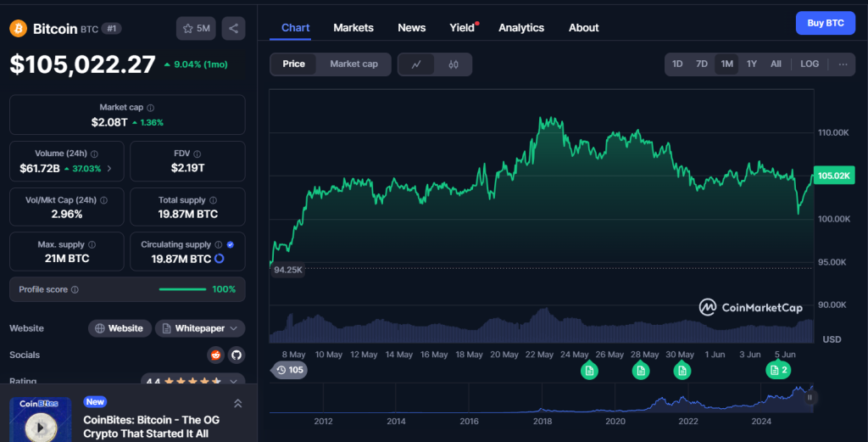Open the Website link button
This screenshot has width=868, height=442.
coord(120,328)
